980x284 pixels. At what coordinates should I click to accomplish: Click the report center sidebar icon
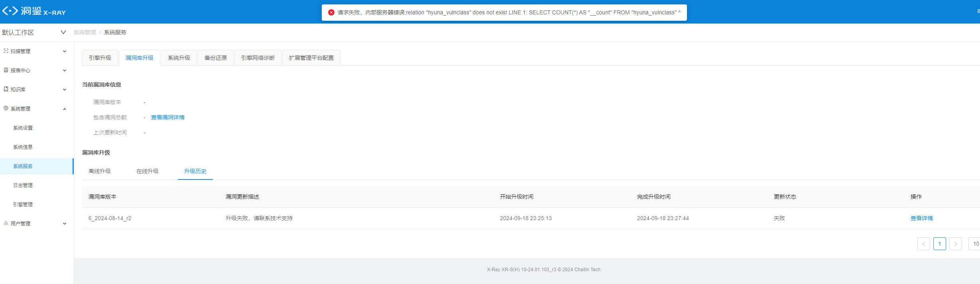click(6, 70)
